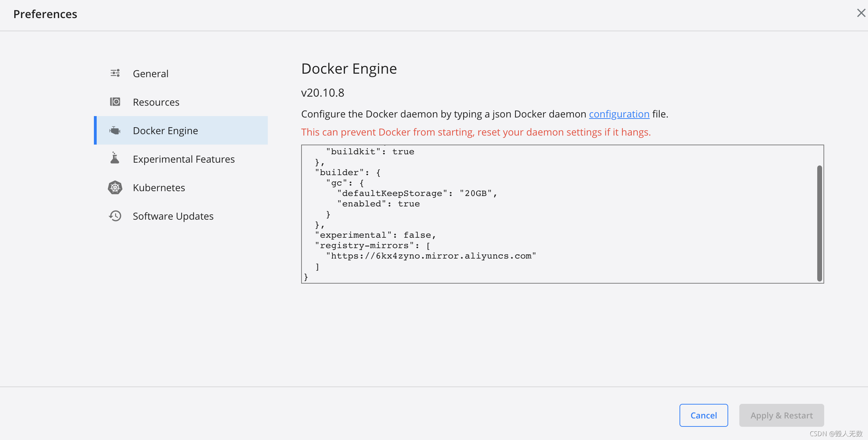The width and height of the screenshot is (868, 440).
Task: Click the Software Updates clock icon
Action: (114, 216)
